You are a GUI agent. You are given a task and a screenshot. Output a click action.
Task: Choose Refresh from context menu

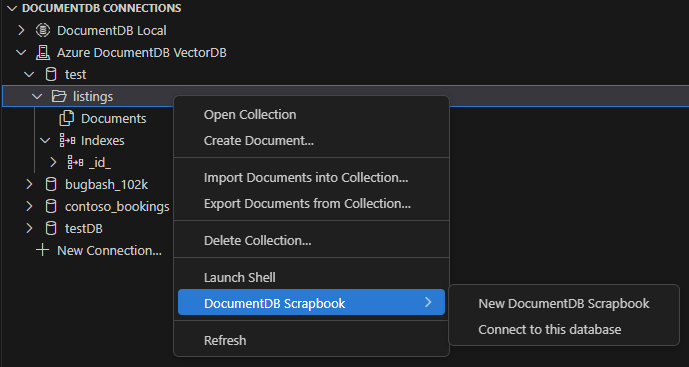[311, 340]
